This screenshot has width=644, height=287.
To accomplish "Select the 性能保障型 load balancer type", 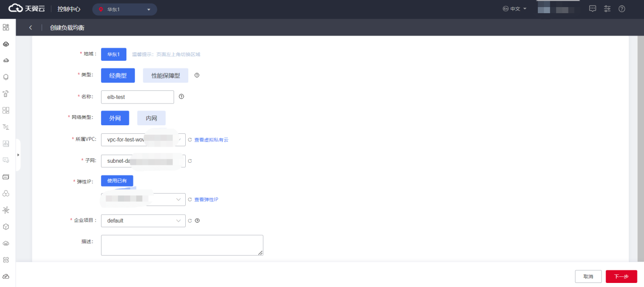I will pos(165,76).
